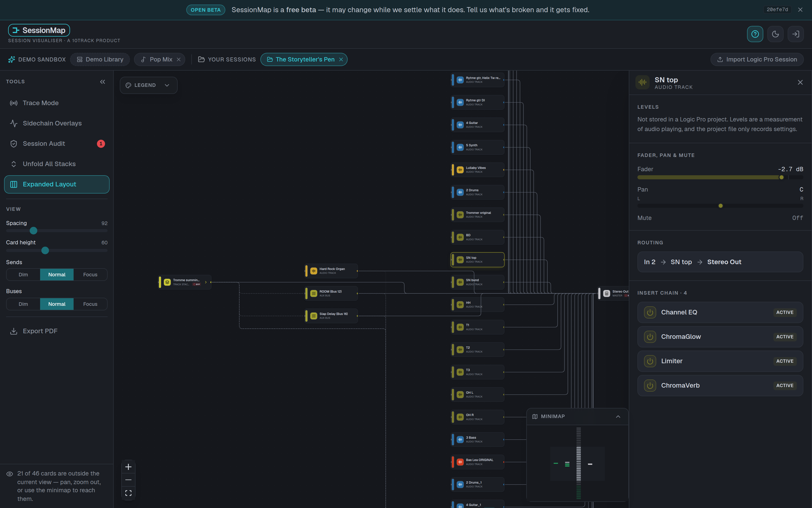The width and height of the screenshot is (812, 508).
Task: Click the minimap overview area
Action: tap(577, 463)
